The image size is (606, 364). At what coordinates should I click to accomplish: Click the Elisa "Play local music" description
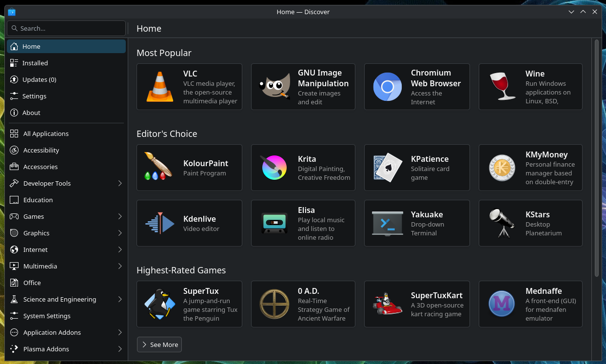tap(321, 229)
